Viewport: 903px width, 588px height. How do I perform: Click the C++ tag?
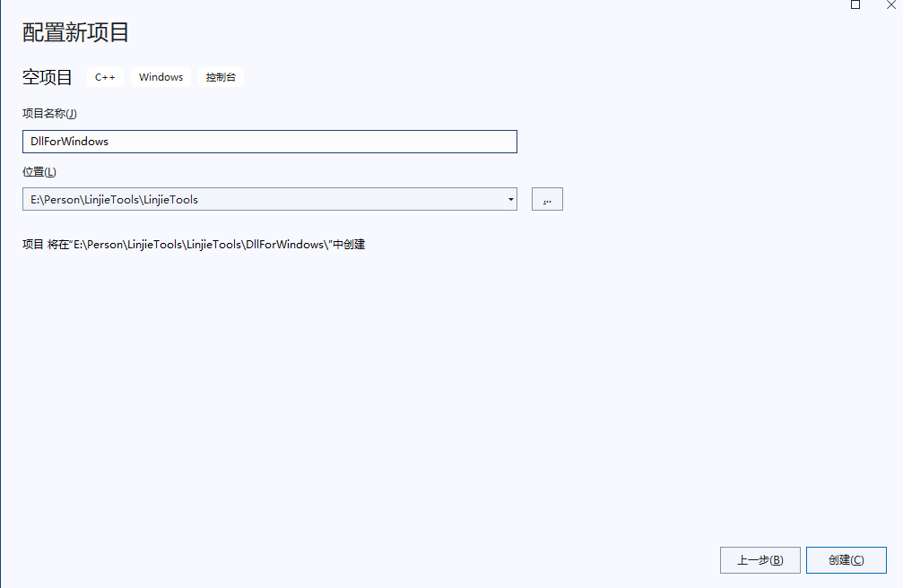pos(105,77)
